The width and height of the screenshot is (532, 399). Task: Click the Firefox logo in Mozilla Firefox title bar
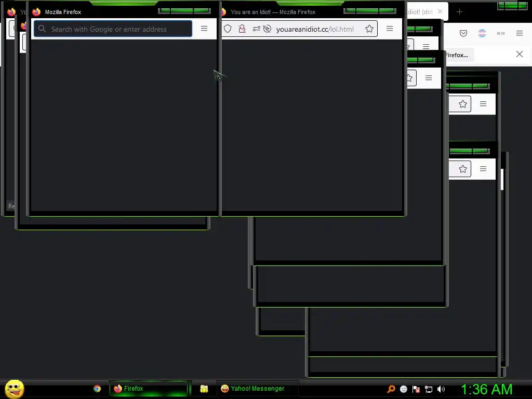pos(36,12)
